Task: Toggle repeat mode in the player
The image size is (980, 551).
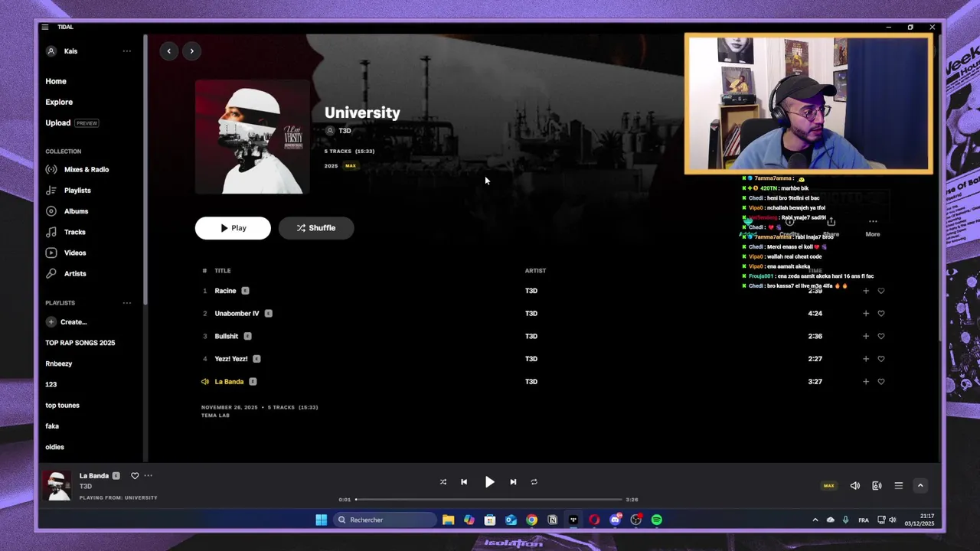Action: [x=534, y=482]
